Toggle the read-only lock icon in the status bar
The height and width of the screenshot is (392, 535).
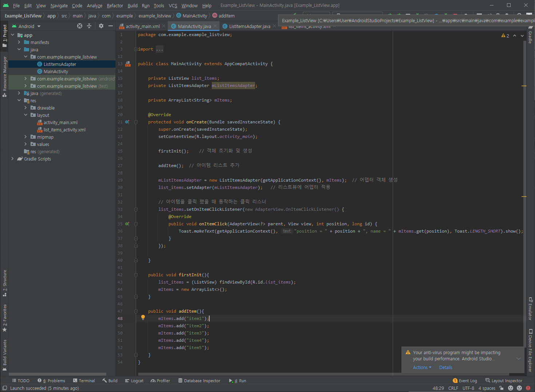[502, 388]
